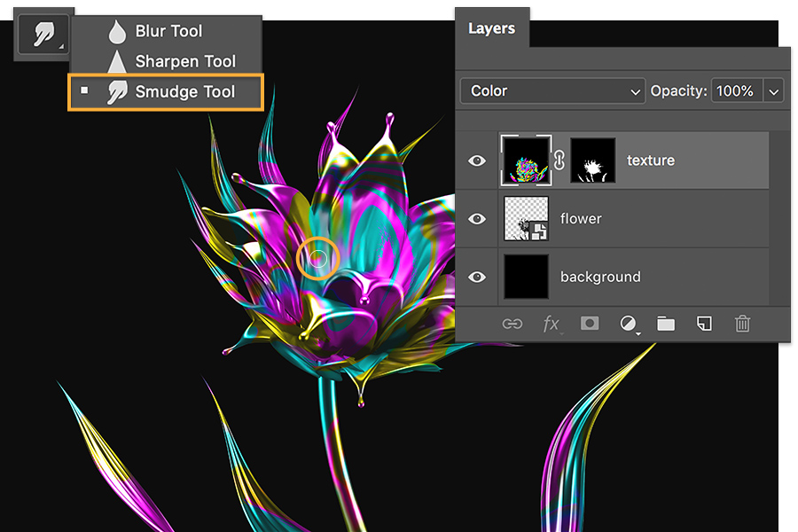Toggle link between texture layer and mask
Screen dimensions: 798x532
(x=559, y=160)
